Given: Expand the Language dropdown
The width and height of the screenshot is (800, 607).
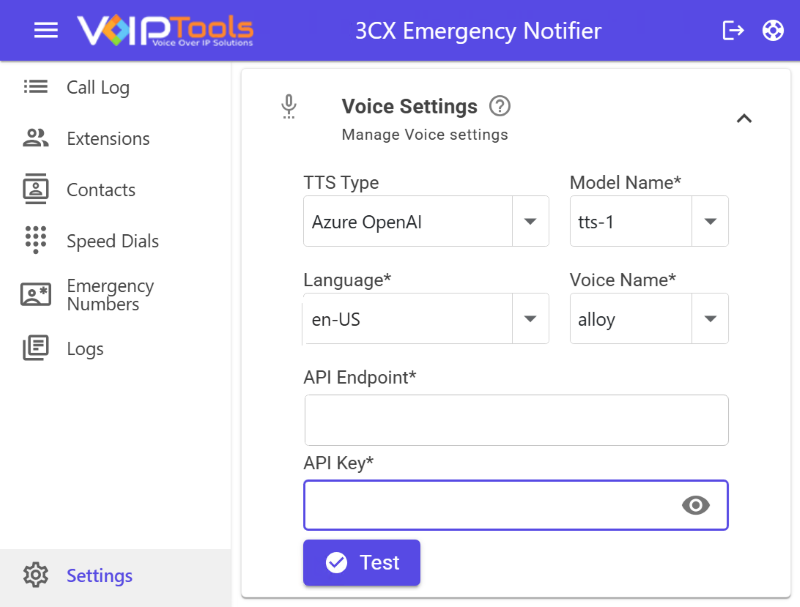Looking at the screenshot, I should coord(530,319).
